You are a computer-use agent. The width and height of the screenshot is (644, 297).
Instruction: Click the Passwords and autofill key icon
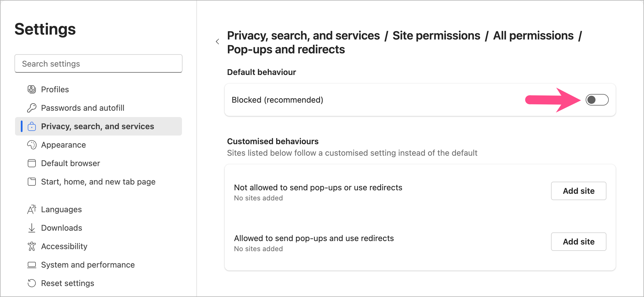click(31, 108)
